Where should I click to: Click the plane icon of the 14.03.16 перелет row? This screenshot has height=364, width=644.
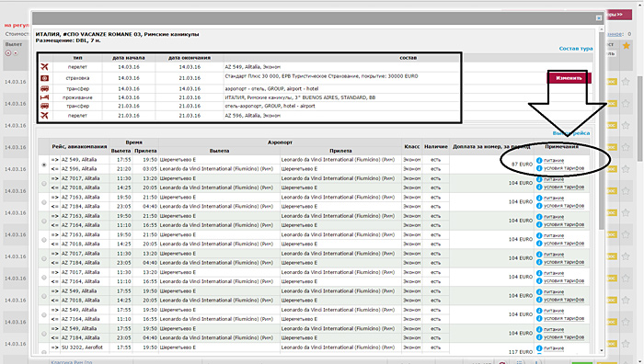coord(44,66)
